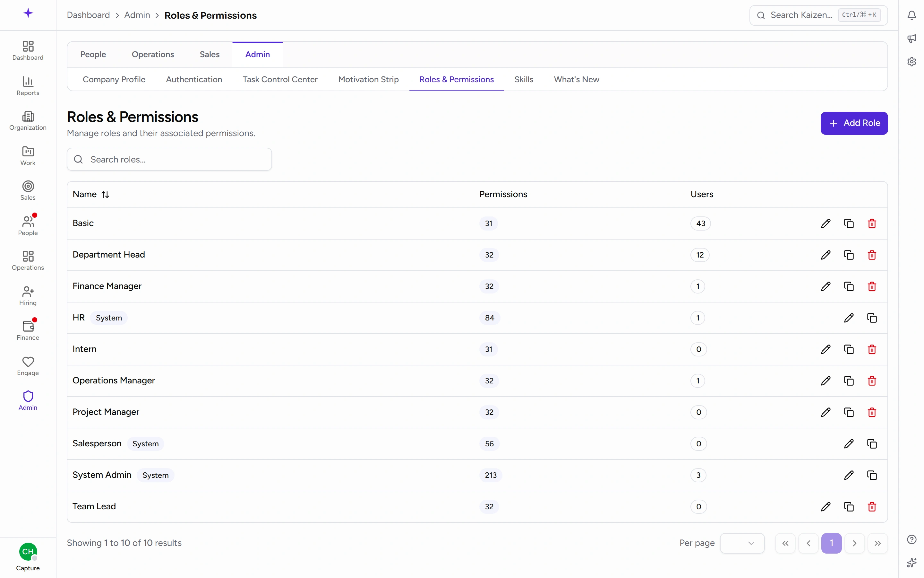The image size is (924, 578).
Task: Open Finance in the sidebar
Action: coord(28,330)
